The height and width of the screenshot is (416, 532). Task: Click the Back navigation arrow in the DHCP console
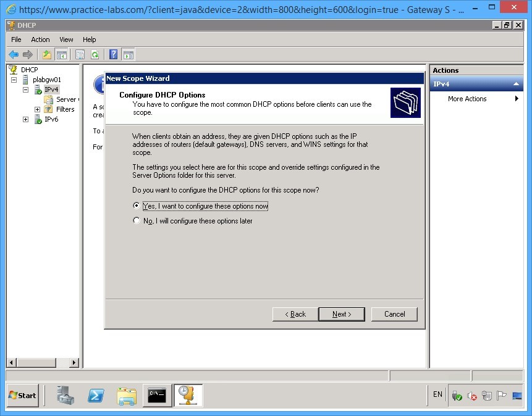click(x=12, y=54)
